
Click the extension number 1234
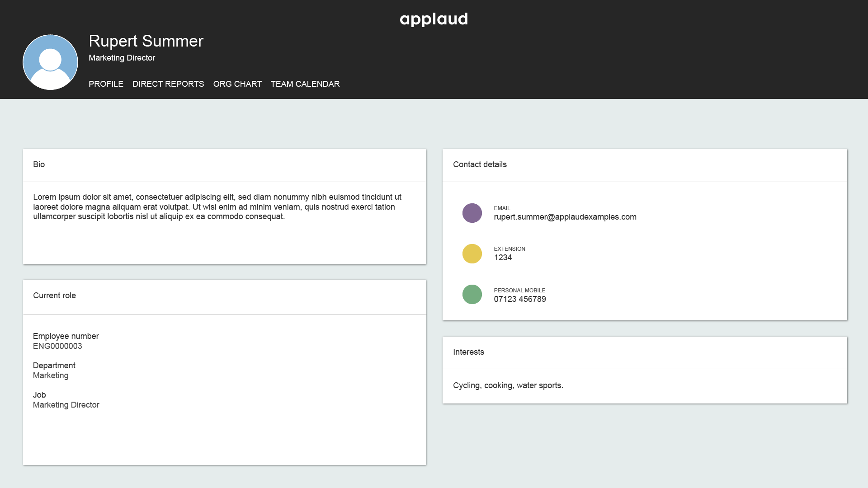coord(503,258)
